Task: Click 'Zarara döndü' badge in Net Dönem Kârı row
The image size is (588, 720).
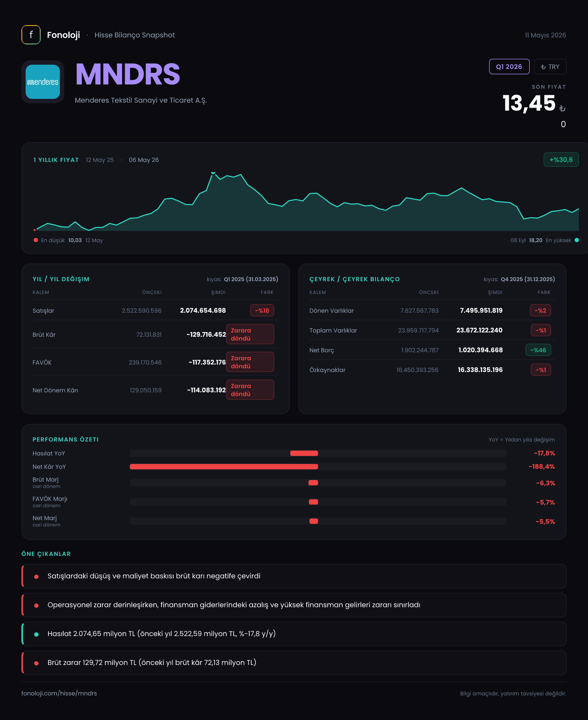Action: click(x=250, y=390)
